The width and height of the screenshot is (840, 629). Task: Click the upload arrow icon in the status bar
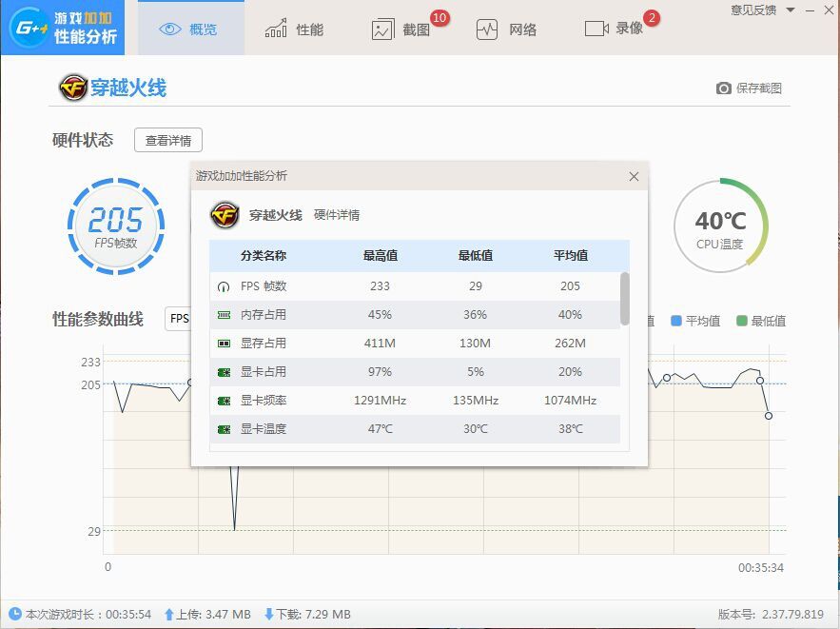(x=169, y=614)
